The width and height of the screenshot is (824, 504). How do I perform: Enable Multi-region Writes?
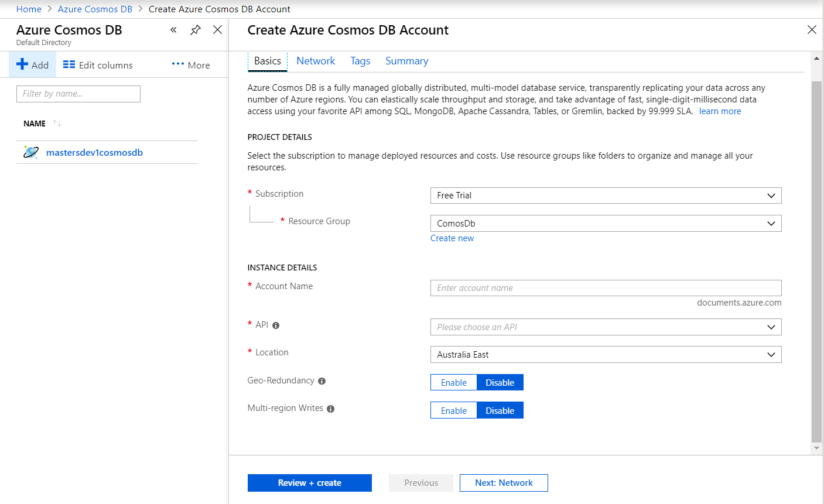click(453, 410)
